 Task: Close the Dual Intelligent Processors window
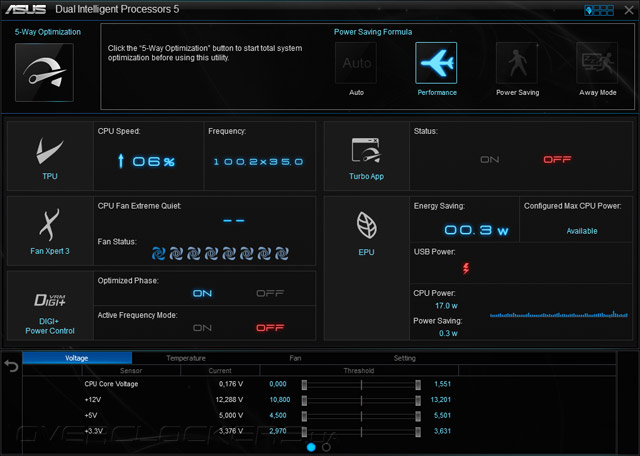pos(629,10)
